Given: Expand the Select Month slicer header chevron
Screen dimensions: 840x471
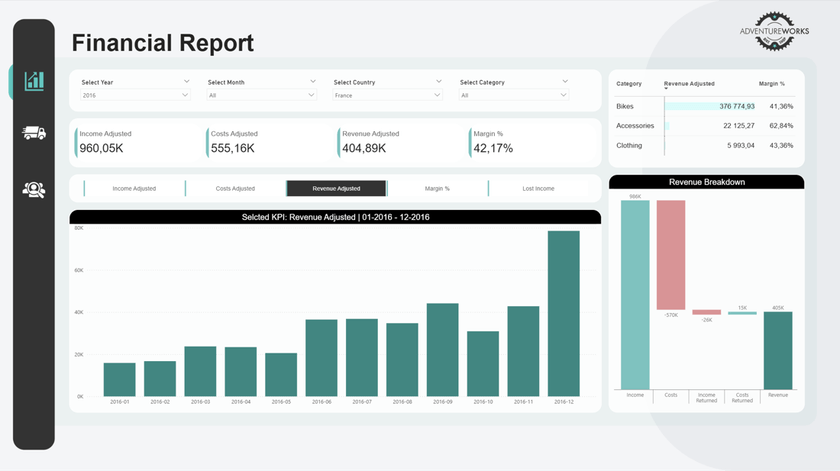Looking at the screenshot, I should pyautogui.click(x=313, y=81).
